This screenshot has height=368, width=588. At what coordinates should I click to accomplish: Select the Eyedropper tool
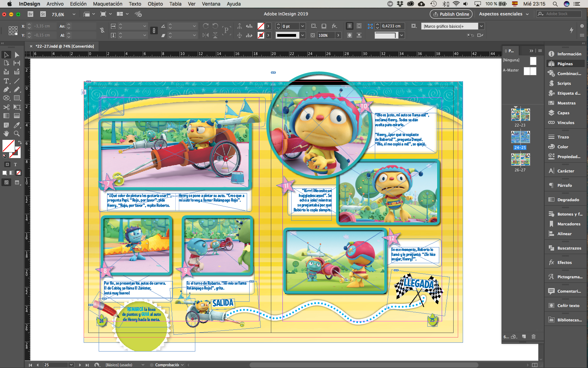17,125
